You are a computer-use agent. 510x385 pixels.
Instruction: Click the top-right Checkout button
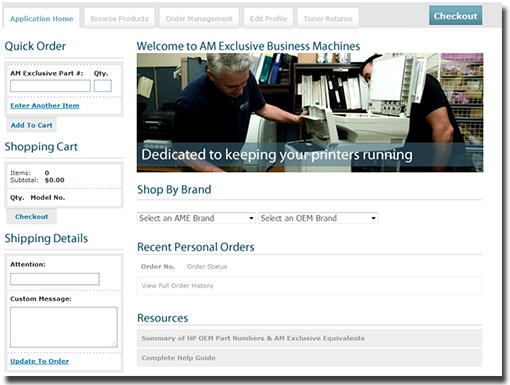(455, 16)
